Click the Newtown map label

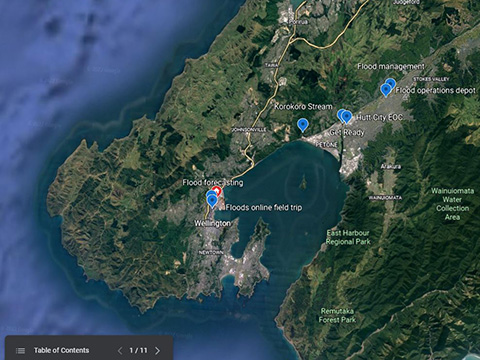coord(211,253)
